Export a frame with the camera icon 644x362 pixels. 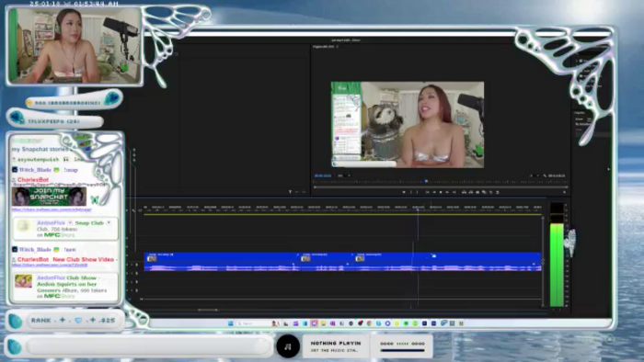pos(477,192)
